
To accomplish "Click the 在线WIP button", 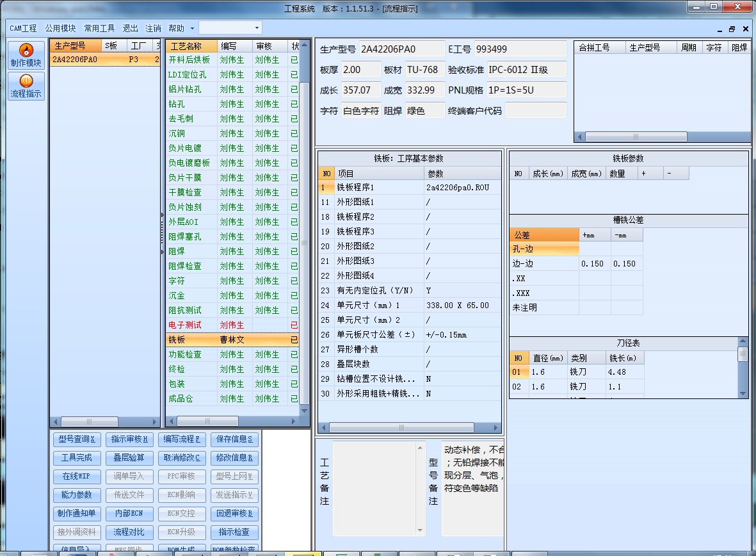I will click(77, 477).
